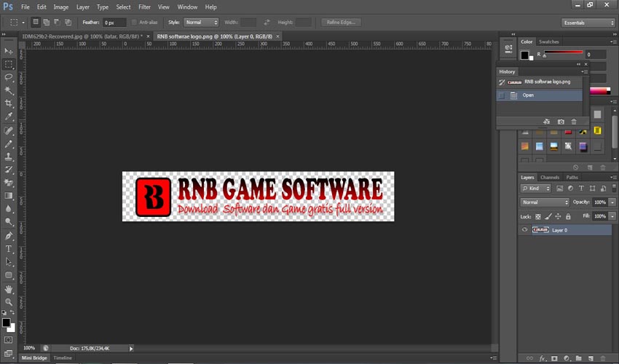Set history brush source for Open state

click(x=501, y=95)
